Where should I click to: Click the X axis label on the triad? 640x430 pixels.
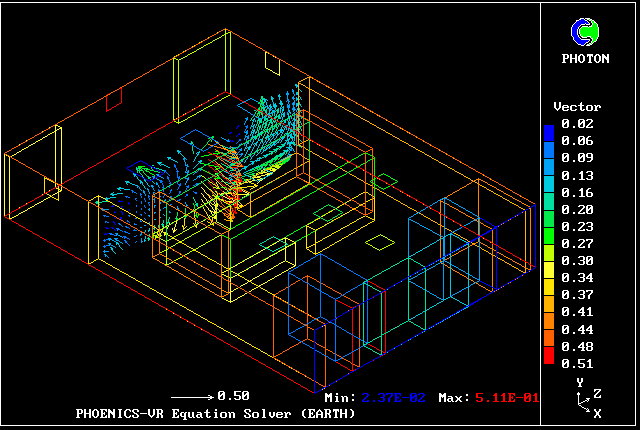[597, 412]
